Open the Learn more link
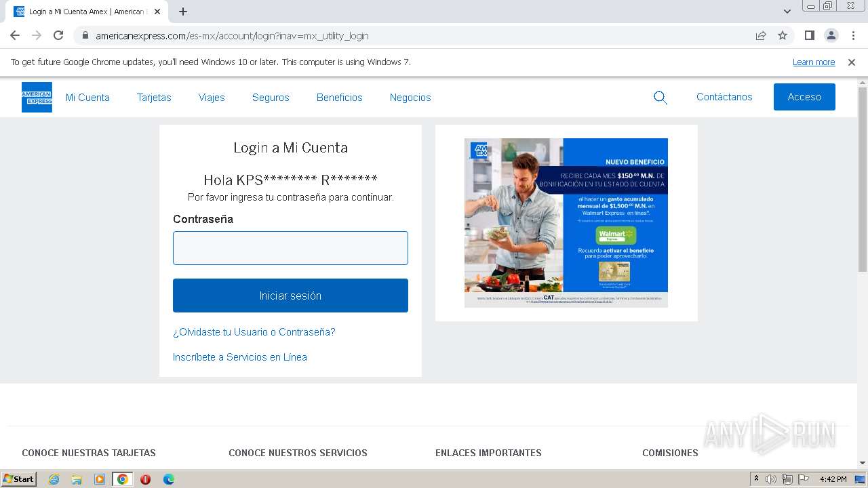 (x=814, y=62)
